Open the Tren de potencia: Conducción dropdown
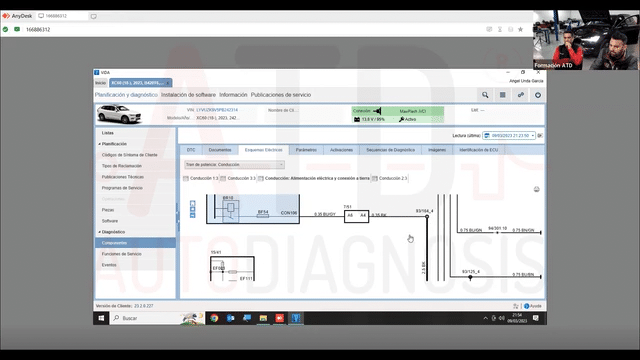 tap(234, 164)
